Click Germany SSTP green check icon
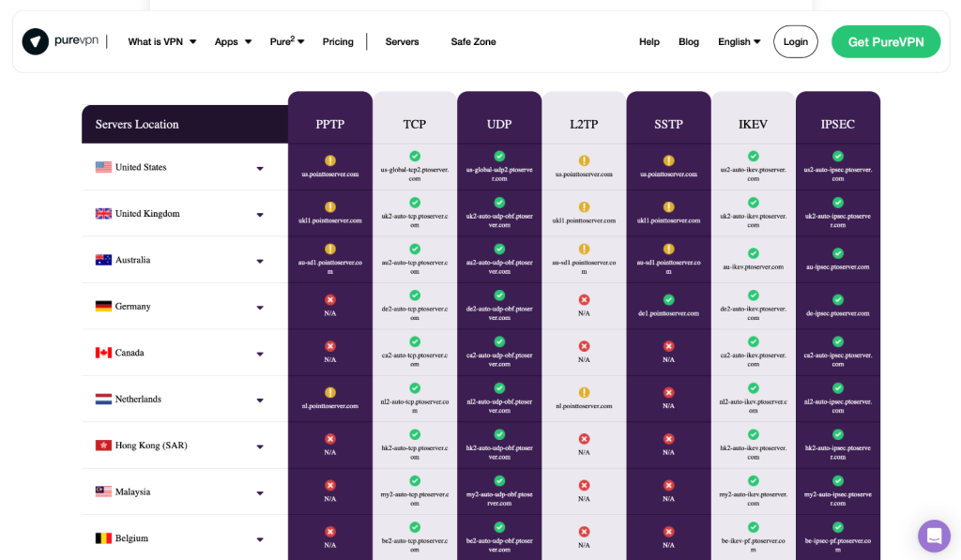This screenshot has width=961, height=560. click(668, 299)
